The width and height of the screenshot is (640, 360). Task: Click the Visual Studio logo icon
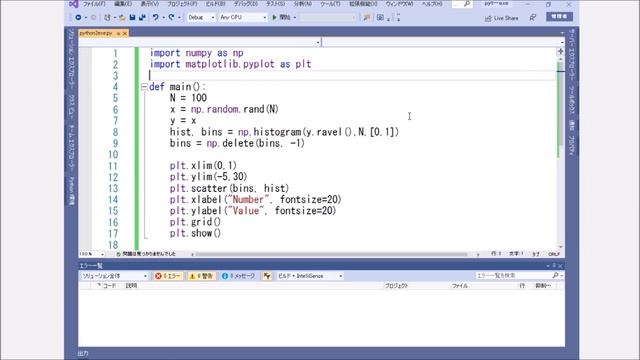coord(73,4)
